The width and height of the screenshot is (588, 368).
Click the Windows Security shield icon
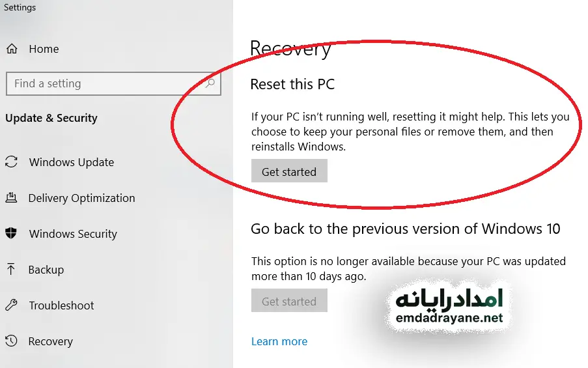12,234
